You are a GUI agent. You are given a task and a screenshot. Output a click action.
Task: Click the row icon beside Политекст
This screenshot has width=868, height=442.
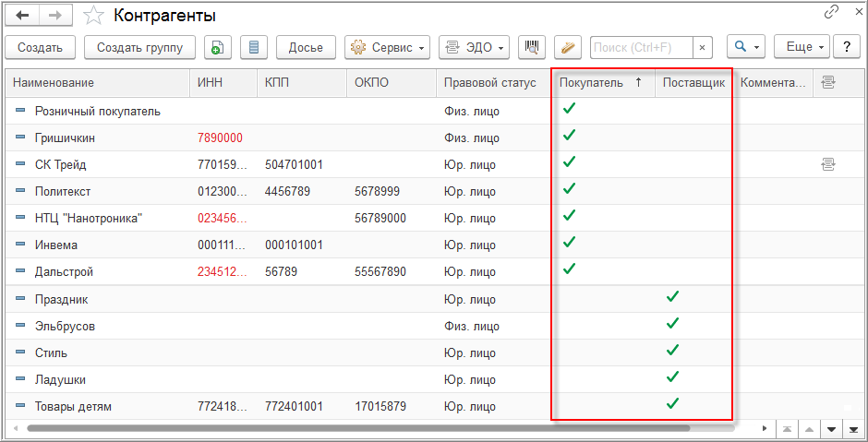point(20,191)
